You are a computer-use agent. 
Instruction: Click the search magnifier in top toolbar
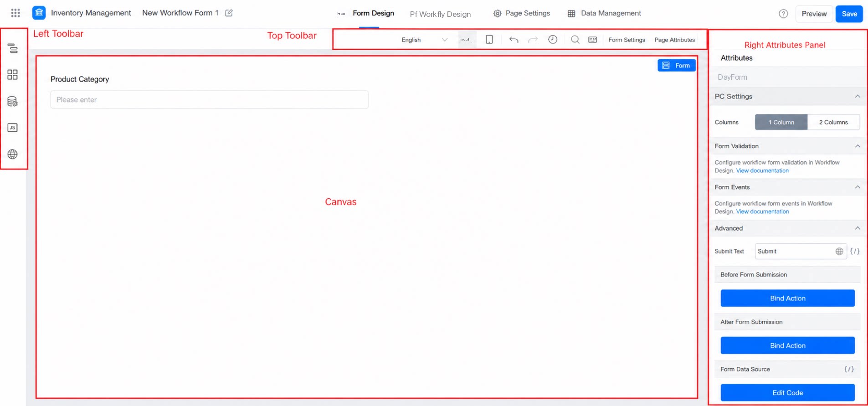pyautogui.click(x=575, y=40)
